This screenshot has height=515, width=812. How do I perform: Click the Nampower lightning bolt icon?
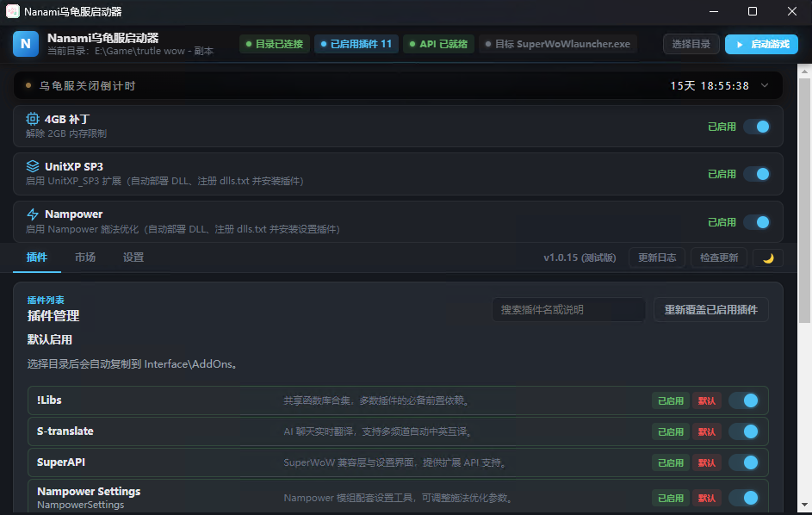pos(33,214)
